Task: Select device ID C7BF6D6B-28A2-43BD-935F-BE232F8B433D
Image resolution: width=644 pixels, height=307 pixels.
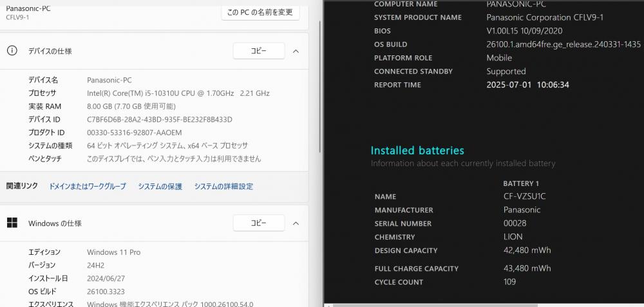Action: point(160,120)
